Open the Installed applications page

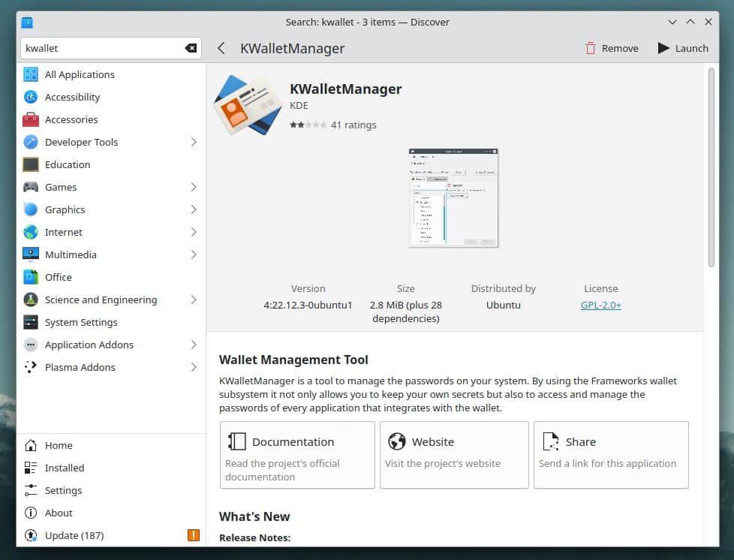click(64, 468)
